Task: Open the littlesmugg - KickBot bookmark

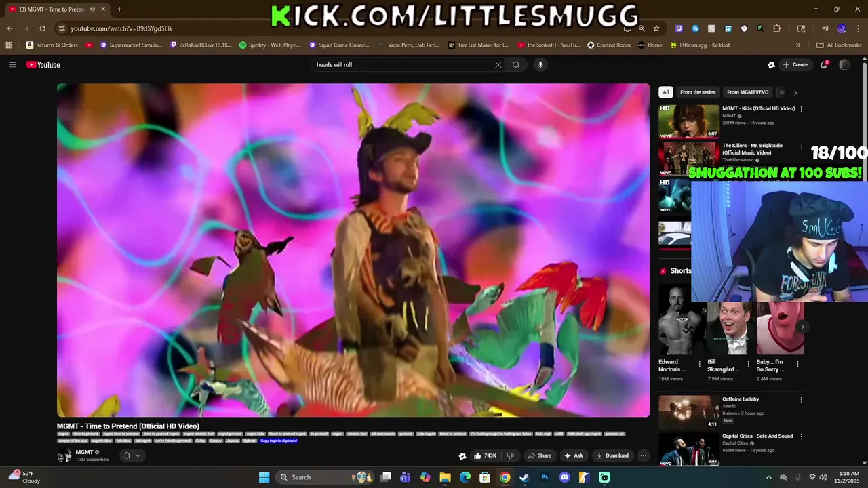Action: (x=700, y=45)
